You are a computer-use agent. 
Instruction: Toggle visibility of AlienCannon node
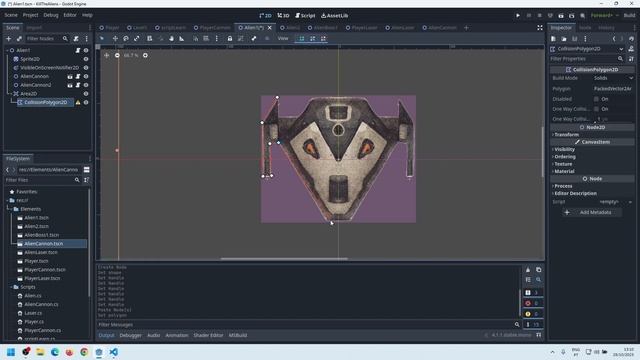(86, 76)
